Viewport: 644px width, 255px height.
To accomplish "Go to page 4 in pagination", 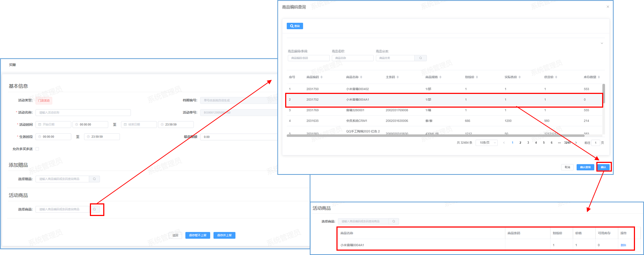I will coord(536,143).
